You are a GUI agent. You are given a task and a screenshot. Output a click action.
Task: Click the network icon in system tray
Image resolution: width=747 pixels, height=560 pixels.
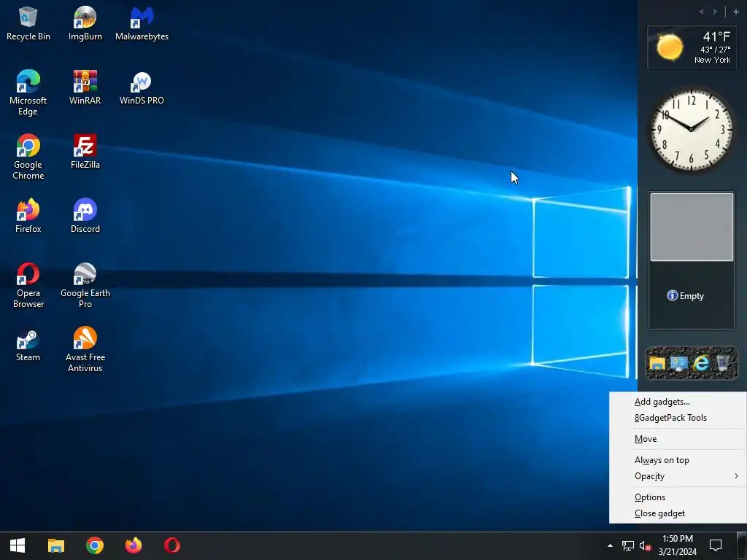[x=628, y=545]
